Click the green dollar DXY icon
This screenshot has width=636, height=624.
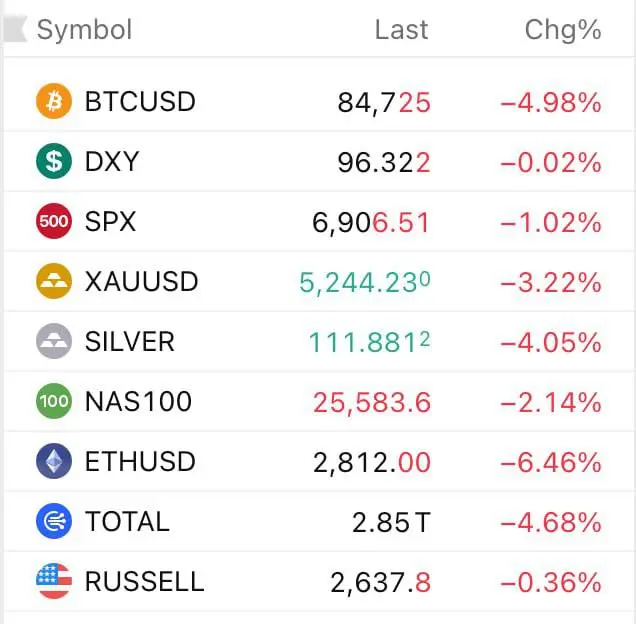pos(54,161)
